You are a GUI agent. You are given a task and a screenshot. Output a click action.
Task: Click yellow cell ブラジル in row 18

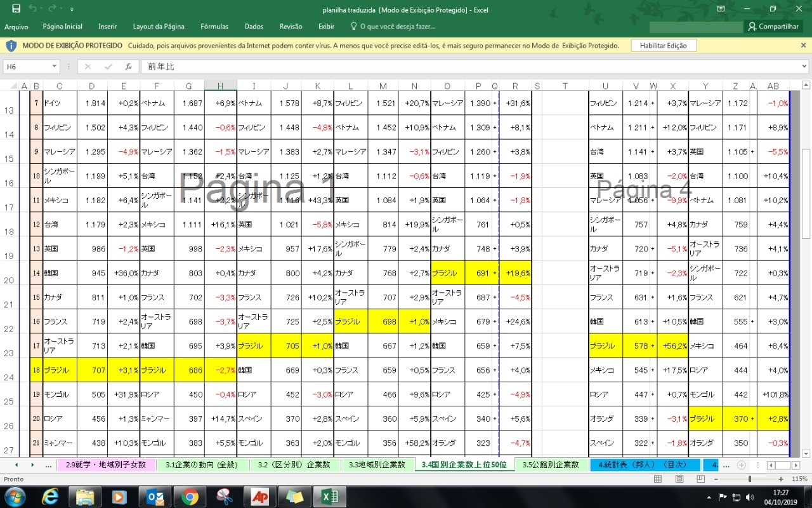coord(60,370)
